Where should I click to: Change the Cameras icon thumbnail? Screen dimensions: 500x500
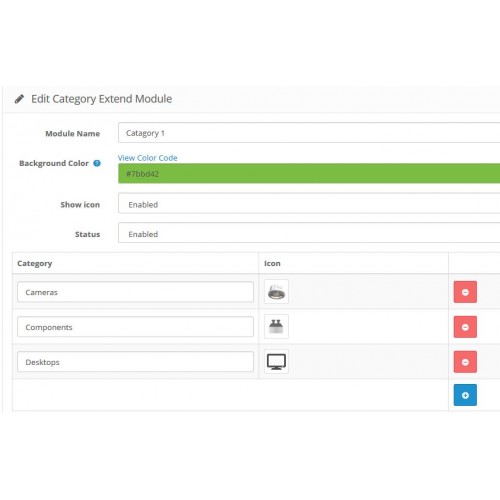point(276,292)
